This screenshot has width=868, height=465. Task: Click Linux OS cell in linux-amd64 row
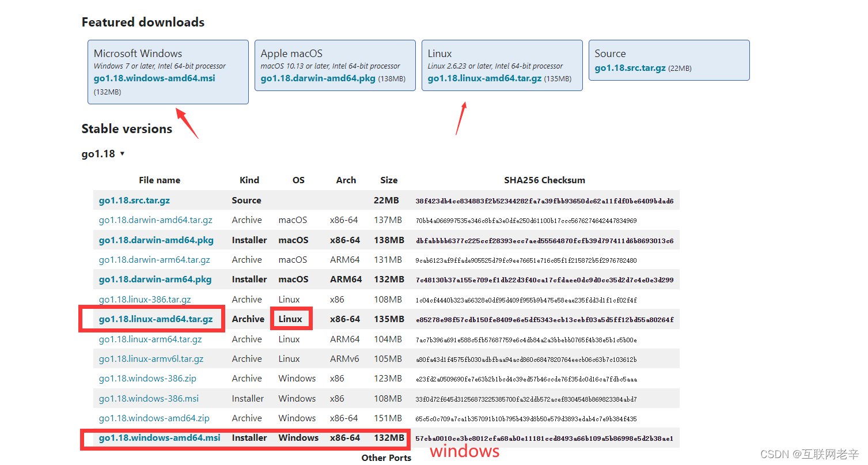coord(290,319)
